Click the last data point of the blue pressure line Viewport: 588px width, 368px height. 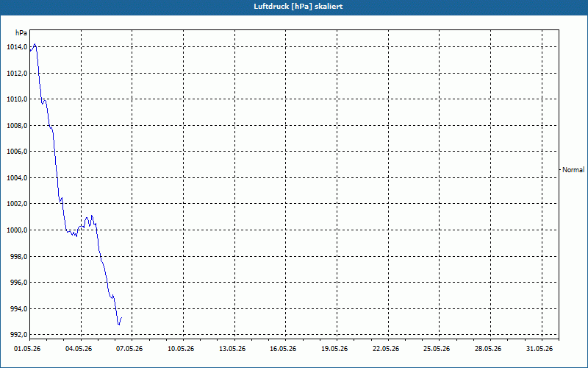tap(121, 318)
